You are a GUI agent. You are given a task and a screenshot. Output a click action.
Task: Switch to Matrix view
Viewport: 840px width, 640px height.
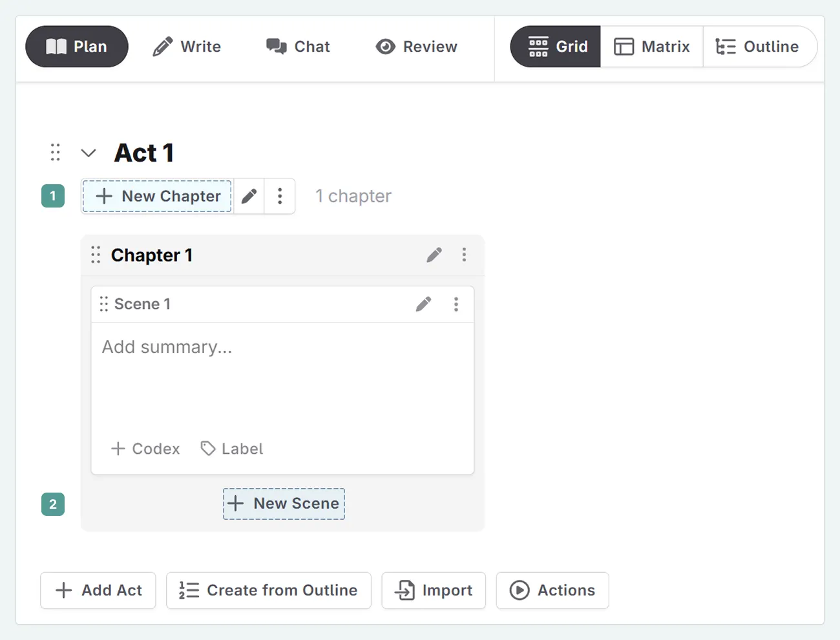coord(652,46)
